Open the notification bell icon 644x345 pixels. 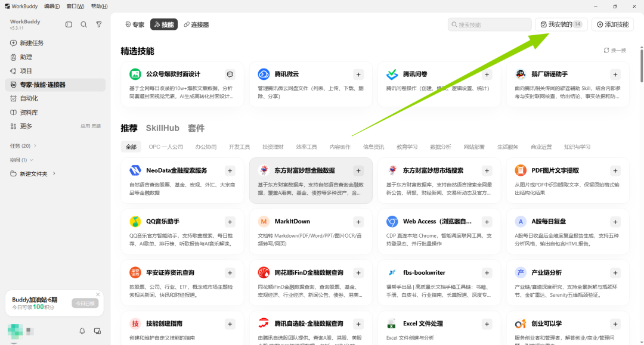82,331
